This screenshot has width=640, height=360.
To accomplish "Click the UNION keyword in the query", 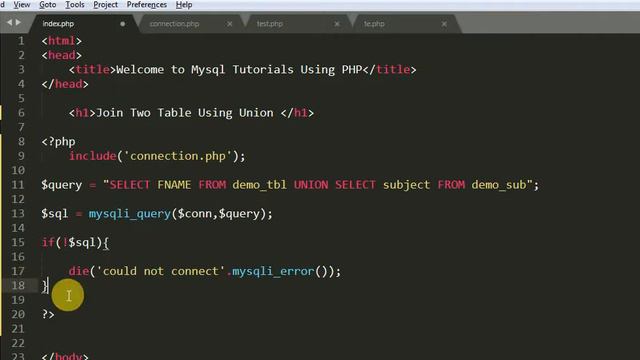I will pos(311,185).
